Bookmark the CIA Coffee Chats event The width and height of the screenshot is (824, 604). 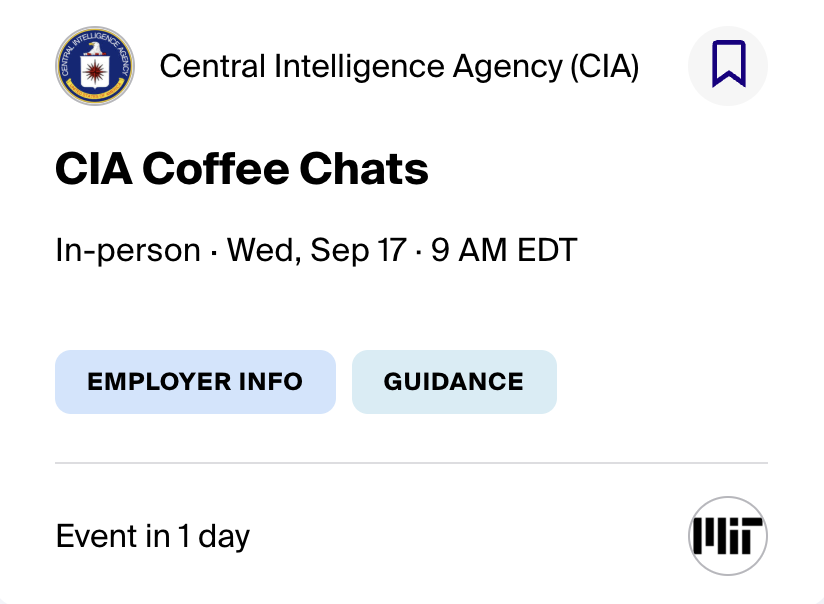728,66
